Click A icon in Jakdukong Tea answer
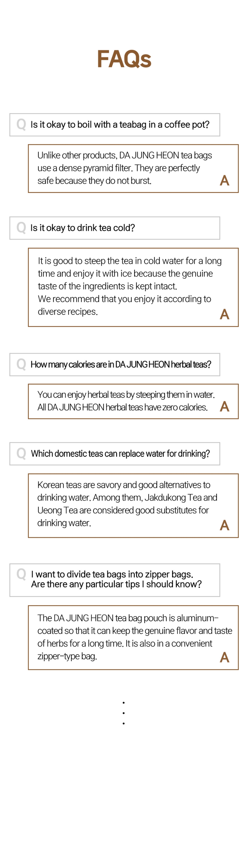 click(224, 525)
